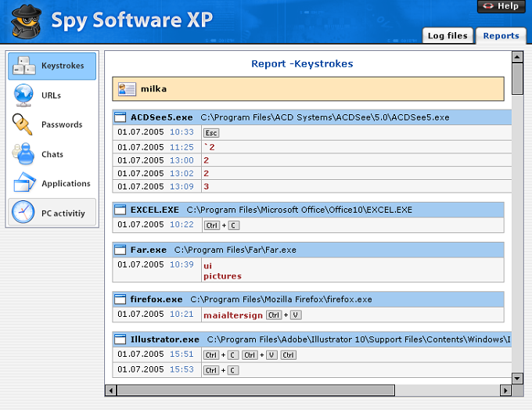Open the Help button
Viewport: 532px width, 410px height.
[x=501, y=6]
